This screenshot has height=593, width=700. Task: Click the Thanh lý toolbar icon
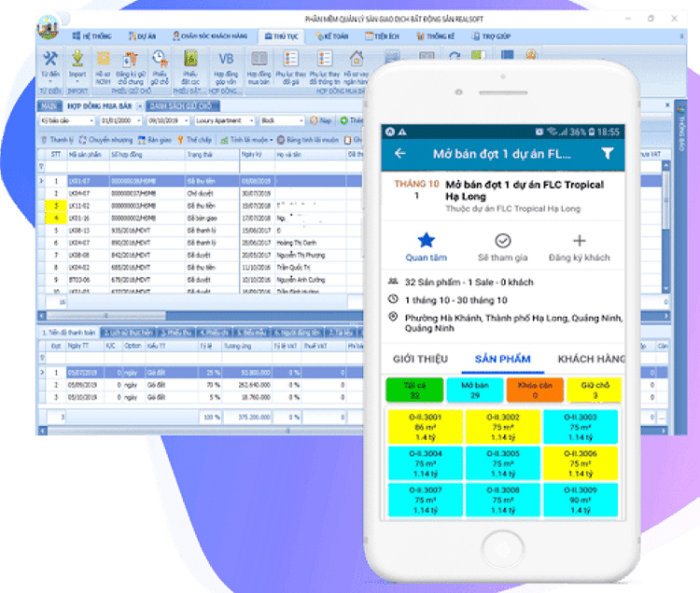(x=44, y=140)
